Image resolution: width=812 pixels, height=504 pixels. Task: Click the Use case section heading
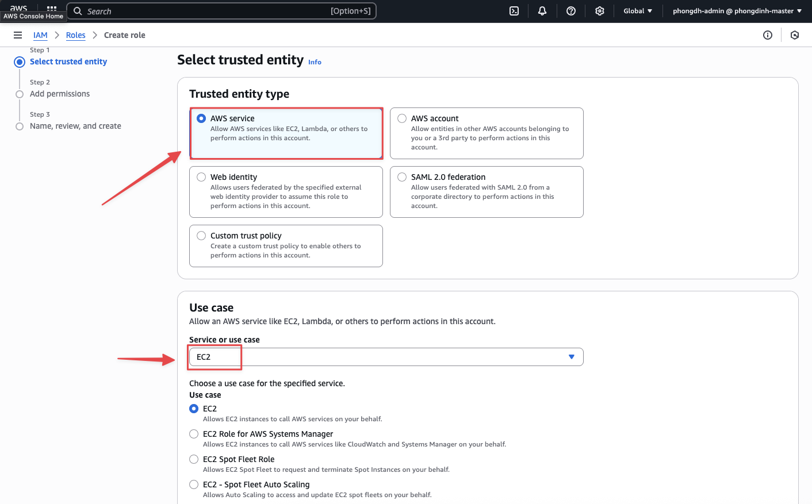coord(212,307)
